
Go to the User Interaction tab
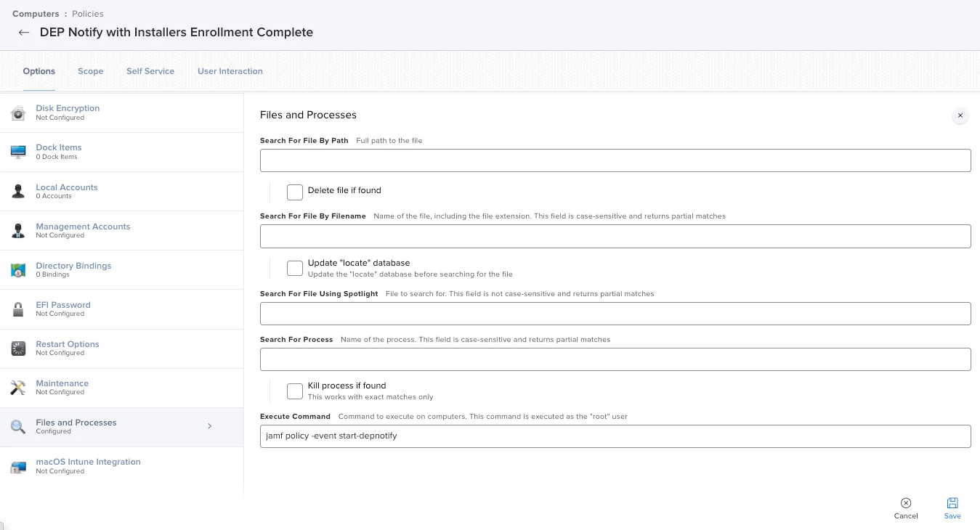point(230,71)
